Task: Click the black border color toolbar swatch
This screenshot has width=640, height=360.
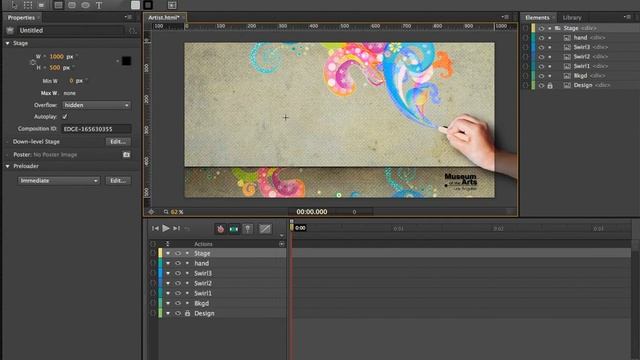Action: (x=148, y=5)
